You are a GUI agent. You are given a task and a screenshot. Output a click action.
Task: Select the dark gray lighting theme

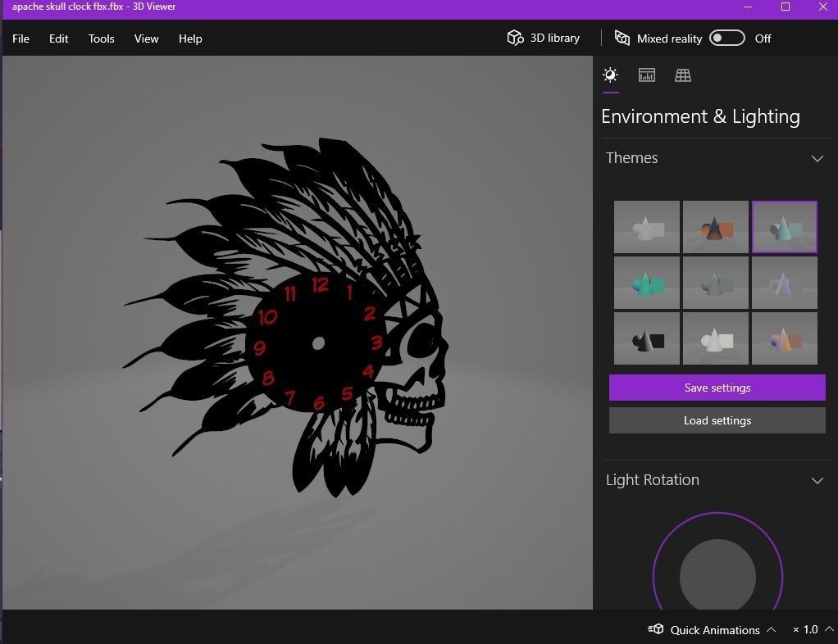[646, 338]
